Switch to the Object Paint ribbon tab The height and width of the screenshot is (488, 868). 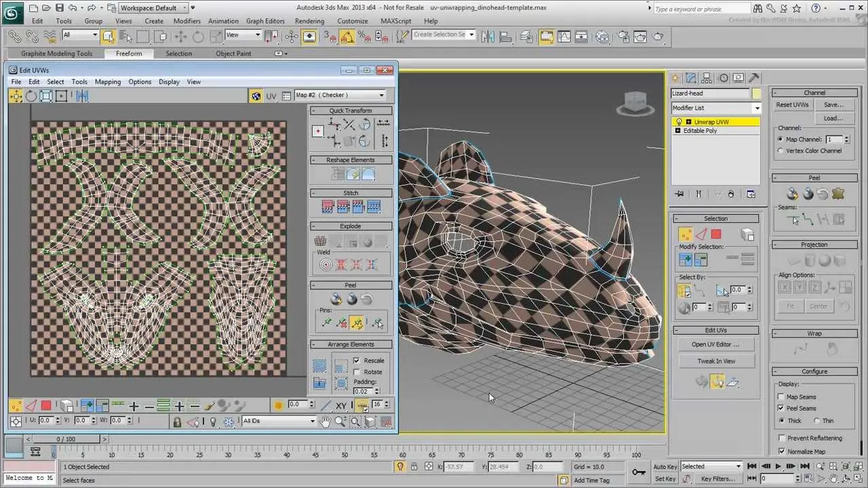(x=233, y=54)
